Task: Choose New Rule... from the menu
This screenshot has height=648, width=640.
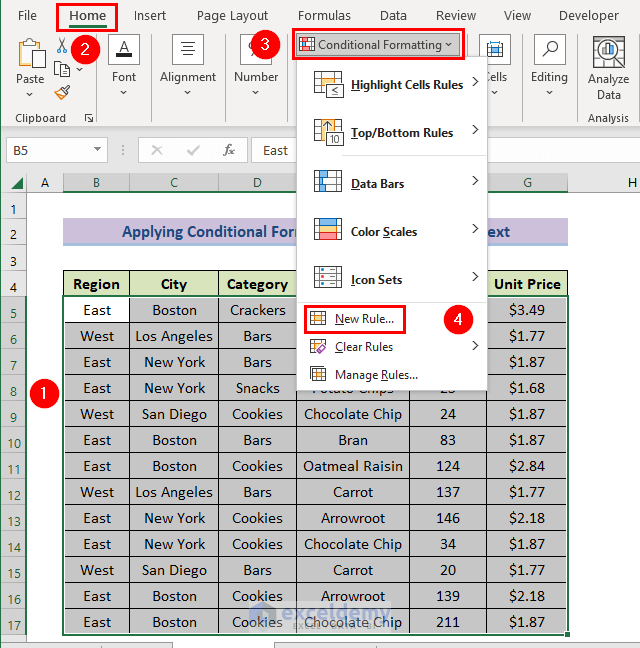Action: coord(354,319)
